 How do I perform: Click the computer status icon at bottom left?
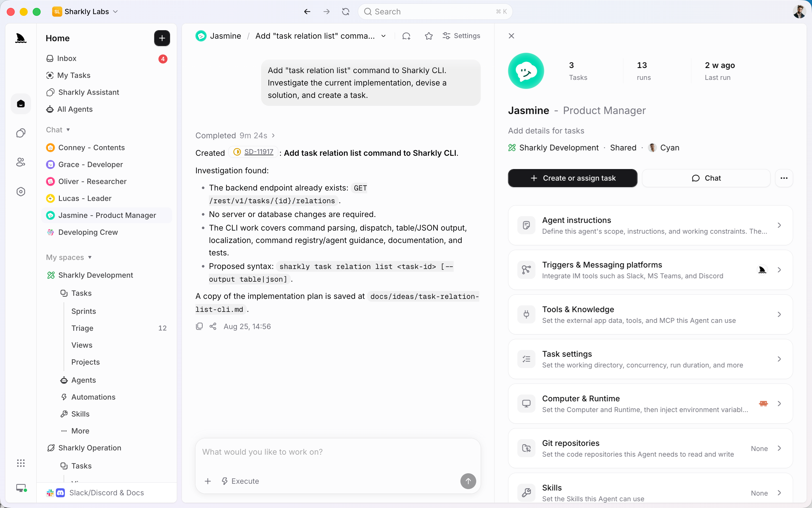click(x=21, y=488)
